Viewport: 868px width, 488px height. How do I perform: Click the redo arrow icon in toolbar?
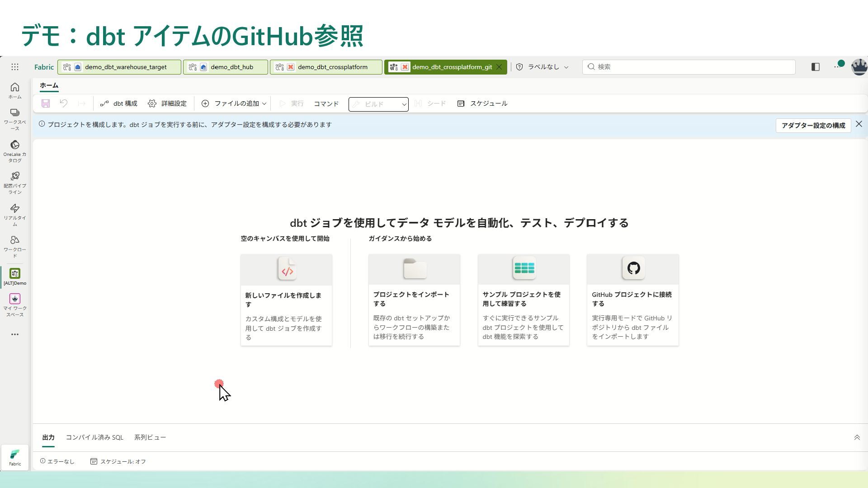coord(82,103)
